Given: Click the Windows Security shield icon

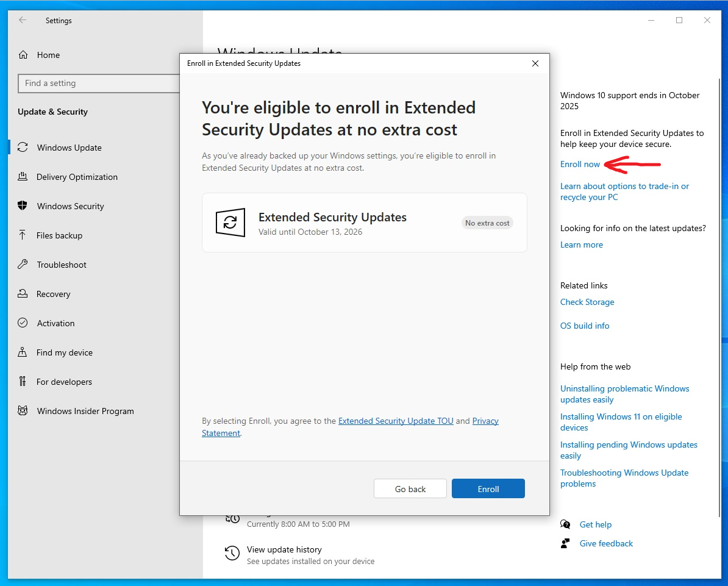Looking at the screenshot, I should [x=23, y=205].
